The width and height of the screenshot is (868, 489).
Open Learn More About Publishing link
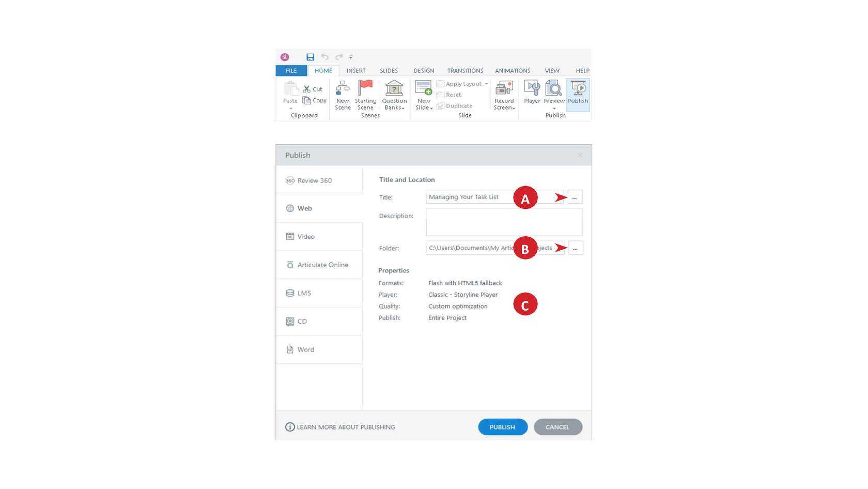340,427
